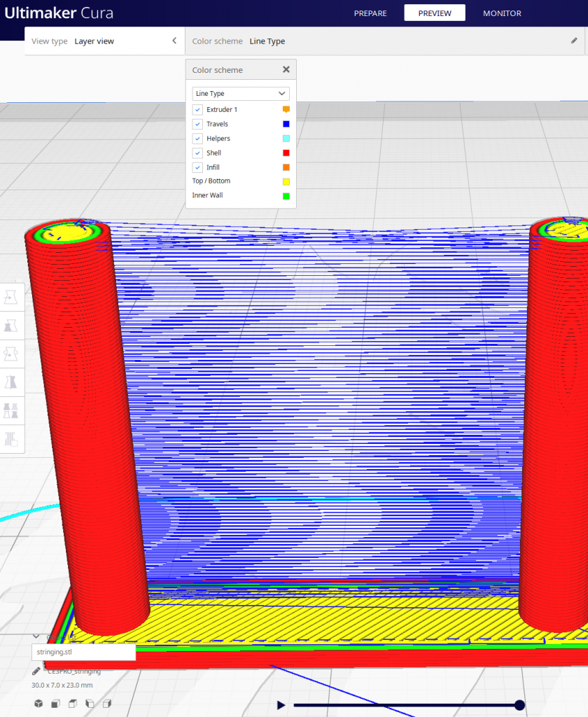Select the Scale tool in left toolbar
The width and height of the screenshot is (588, 717).
[11, 326]
